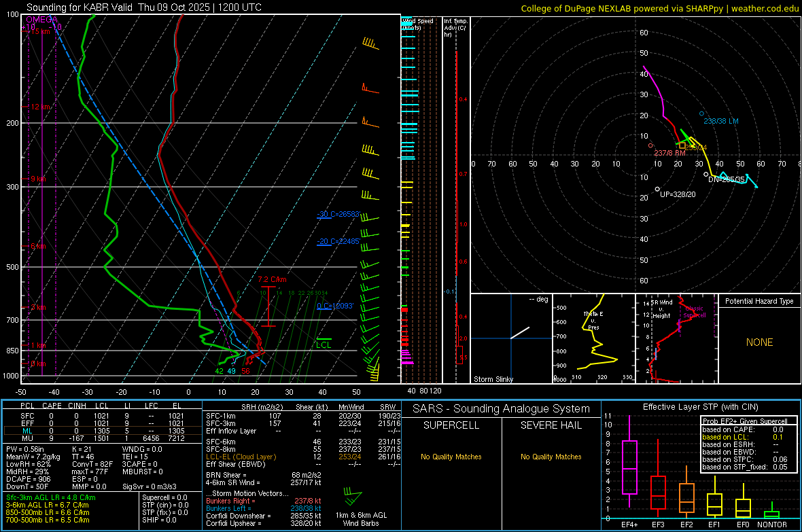Click the Bunkers left mover circle on hodograph
The image size is (802, 532).
click(701, 113)
